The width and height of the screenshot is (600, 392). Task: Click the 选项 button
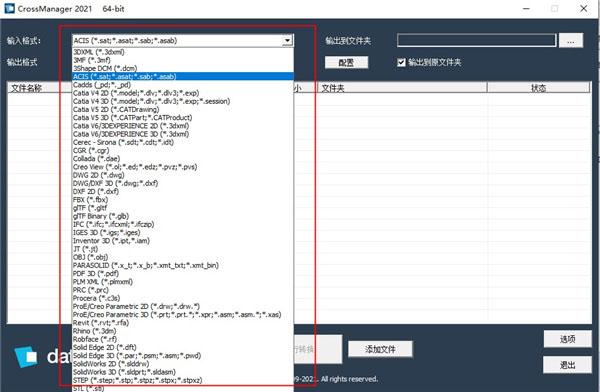pos(567,339)
